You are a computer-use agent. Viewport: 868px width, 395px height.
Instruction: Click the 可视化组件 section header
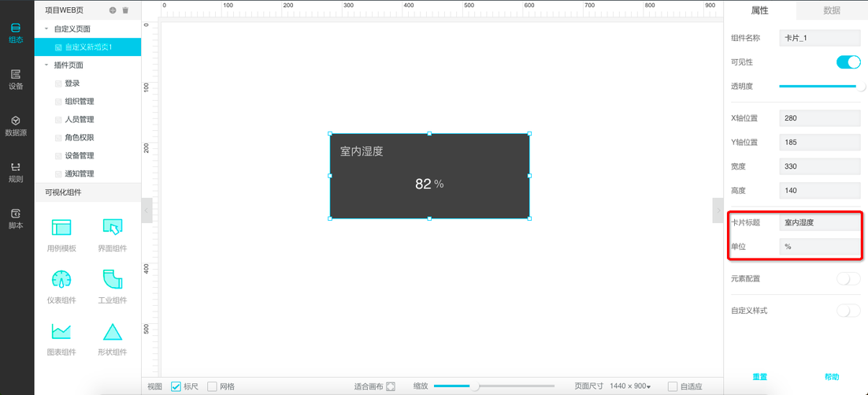[x=87, y=192]
